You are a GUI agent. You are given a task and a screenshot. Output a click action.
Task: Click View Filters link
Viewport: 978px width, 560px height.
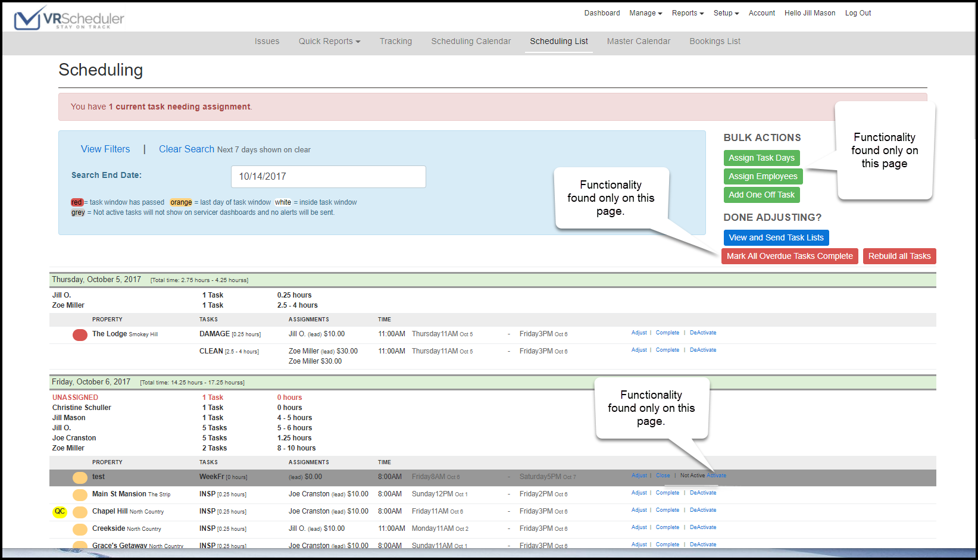pyautogui.click(x=105, y=149)
